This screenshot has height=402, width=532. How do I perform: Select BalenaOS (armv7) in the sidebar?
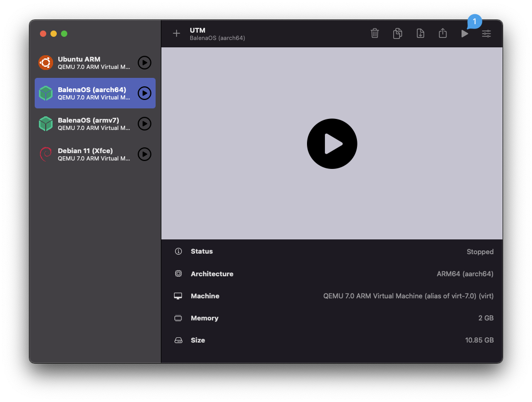(x=95, y=124)
